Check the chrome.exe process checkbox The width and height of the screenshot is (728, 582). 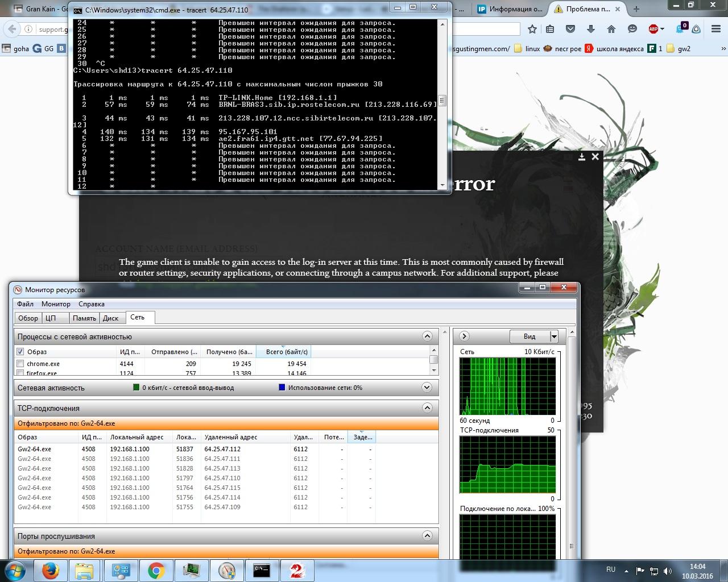pyautogui.click(x=20, y=364)
